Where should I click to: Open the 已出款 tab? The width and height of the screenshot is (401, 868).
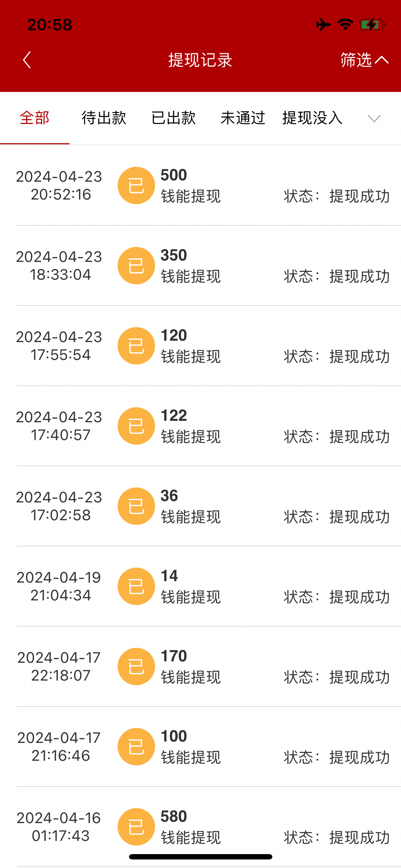[x=174, y=118]
